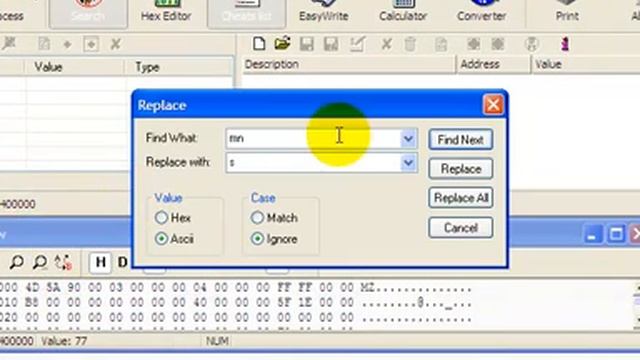640x360 pixels.
Task: Click the Type column header
Action: click(x=179, y=67)
